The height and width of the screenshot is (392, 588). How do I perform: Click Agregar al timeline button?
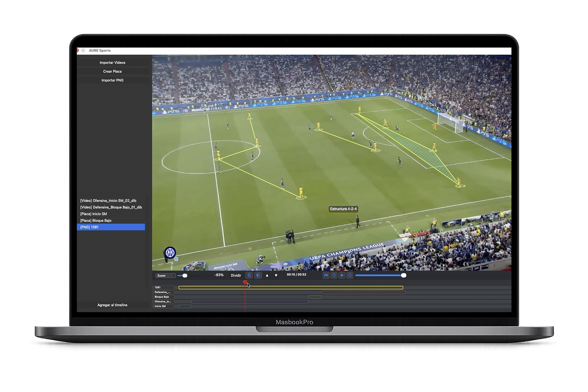(112, 305)
